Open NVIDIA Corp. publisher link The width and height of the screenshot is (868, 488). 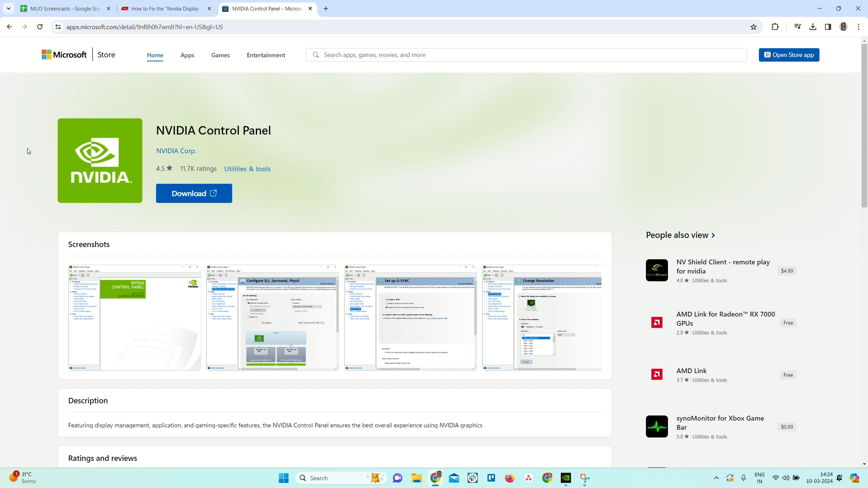point(176,151)
